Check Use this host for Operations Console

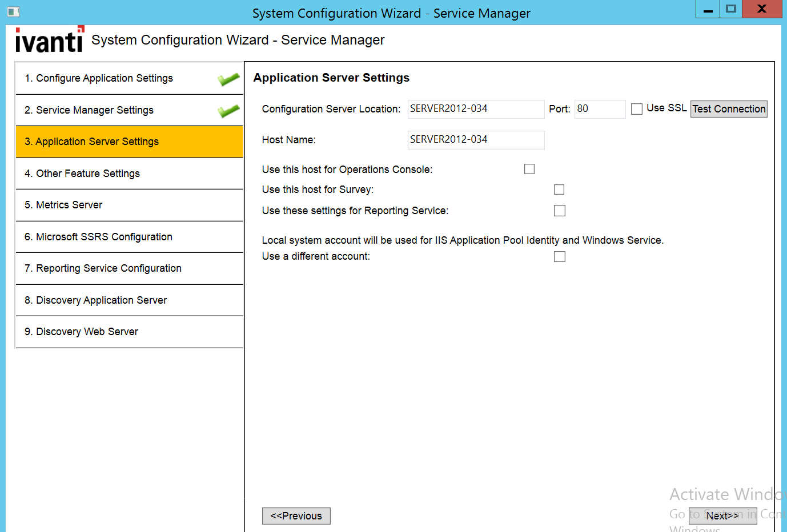point(529,168)
